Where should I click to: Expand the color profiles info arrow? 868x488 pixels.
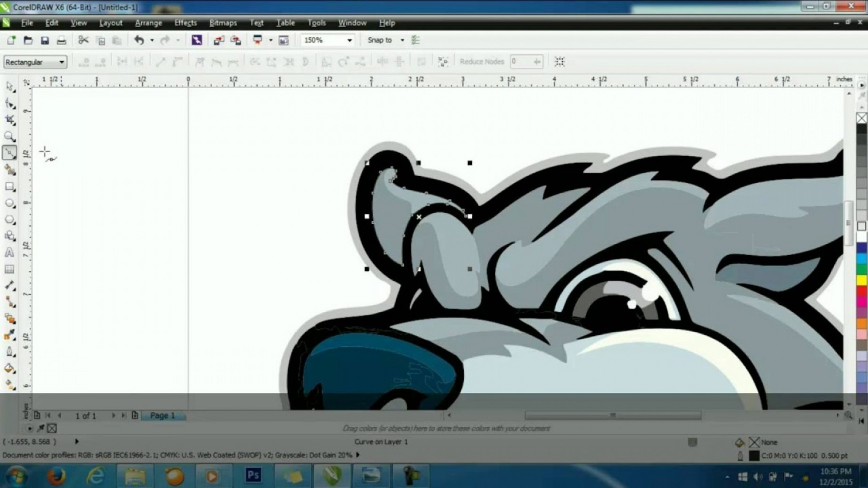358,455
